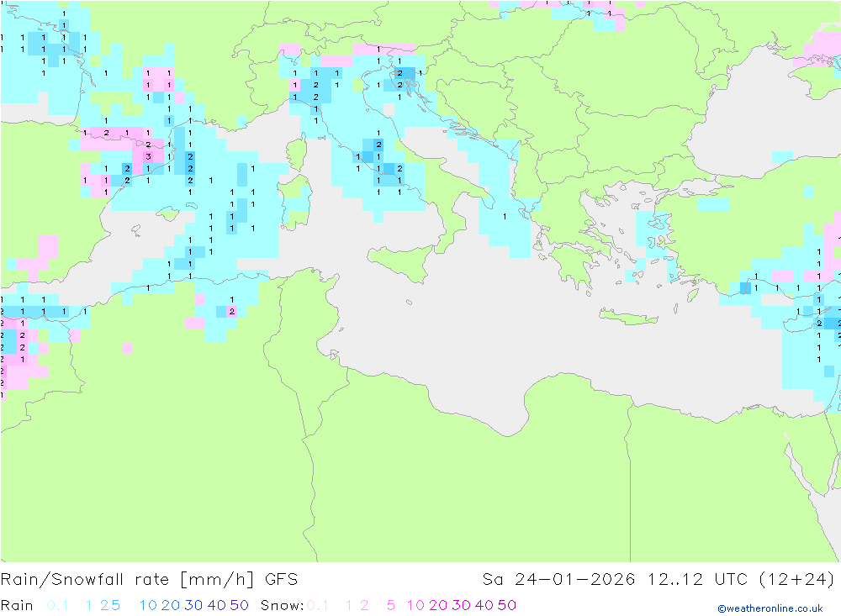Image resolution: width=841 pixels, height=616 pixels.
Task: Select the Snow legend value 50
Action: [x=507, y=605]
